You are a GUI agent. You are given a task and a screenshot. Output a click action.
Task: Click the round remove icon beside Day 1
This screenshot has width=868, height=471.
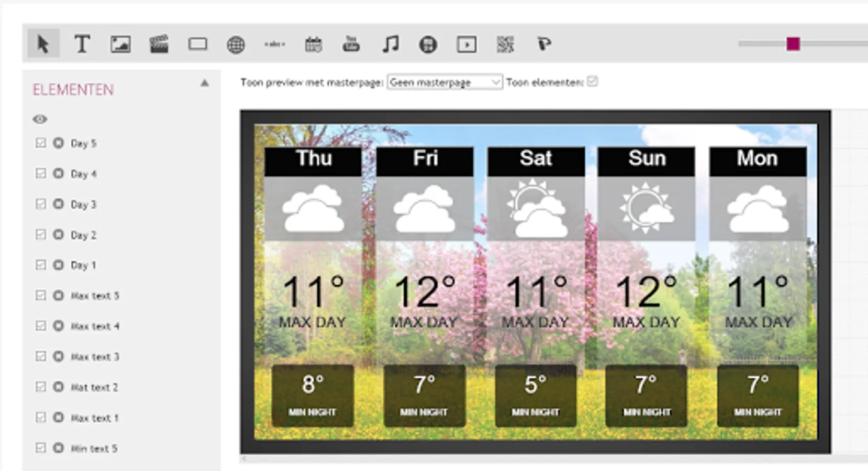pos(58,265)
